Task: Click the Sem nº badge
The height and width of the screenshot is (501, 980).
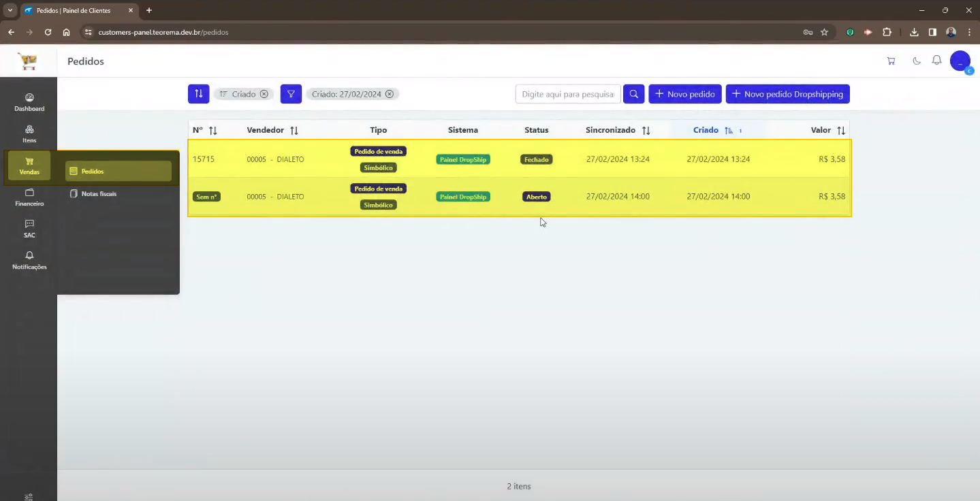Action: click(206, 197)
